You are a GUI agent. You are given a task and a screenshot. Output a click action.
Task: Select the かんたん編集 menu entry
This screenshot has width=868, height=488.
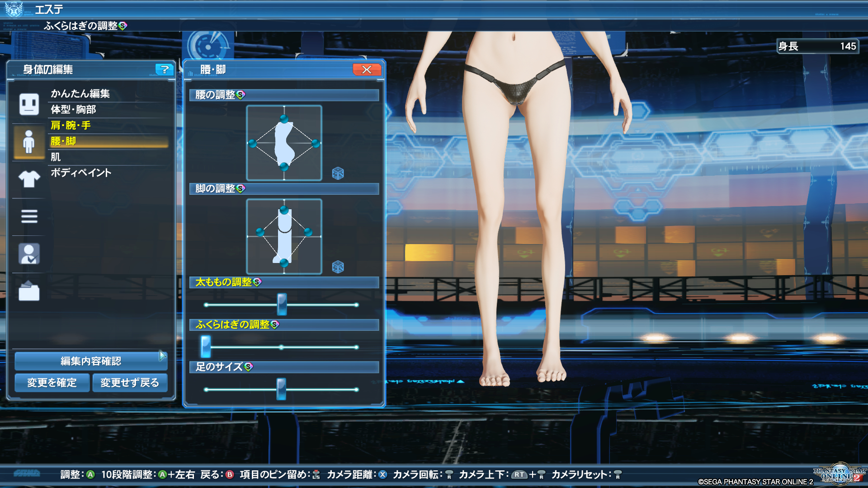tap(80, 94)
